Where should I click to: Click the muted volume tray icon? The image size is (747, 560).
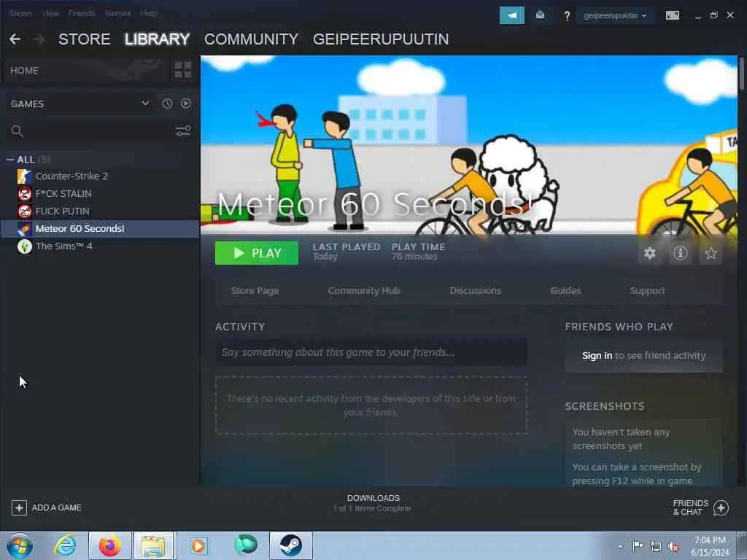tap(673, 547)
